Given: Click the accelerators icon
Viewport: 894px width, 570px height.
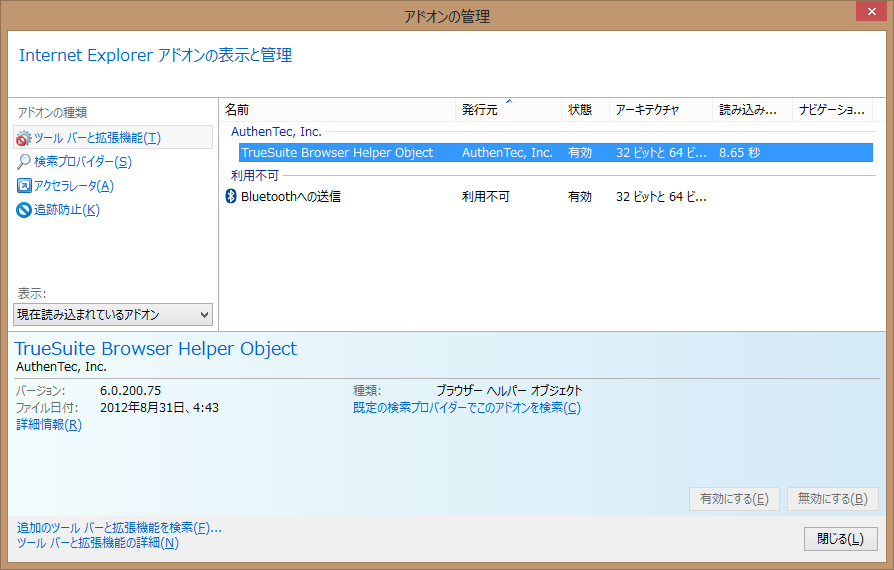Looking at the screenshot, I should 24,186.
